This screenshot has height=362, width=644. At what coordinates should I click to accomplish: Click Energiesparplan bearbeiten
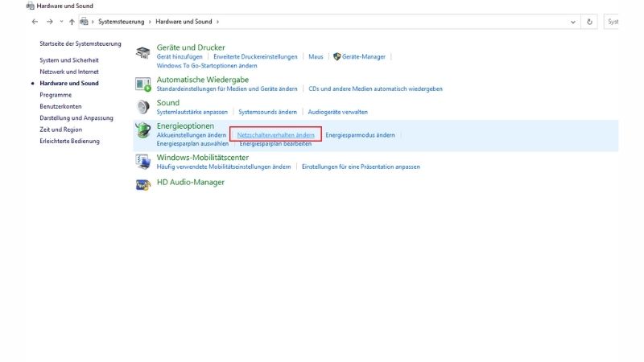coord(275,144)
